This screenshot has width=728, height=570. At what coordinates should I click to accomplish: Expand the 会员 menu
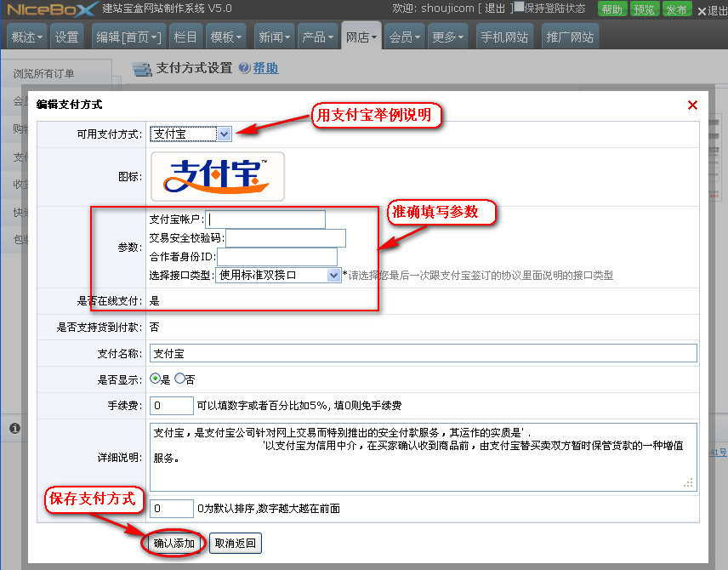coord(404,37)
